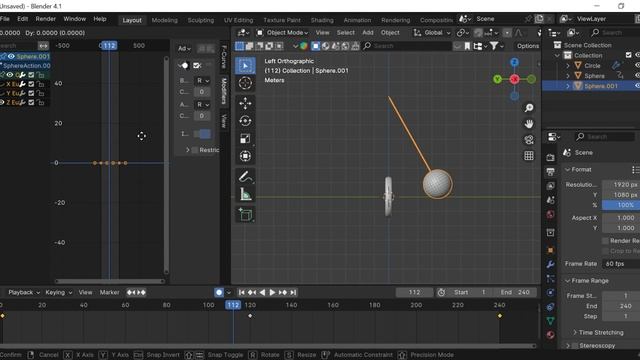Viewport: 640px width, 360px height.
Task: Toggle visibility eye of Sphere.001 channel
Action: pyautogui.click(x=11, y=56)
